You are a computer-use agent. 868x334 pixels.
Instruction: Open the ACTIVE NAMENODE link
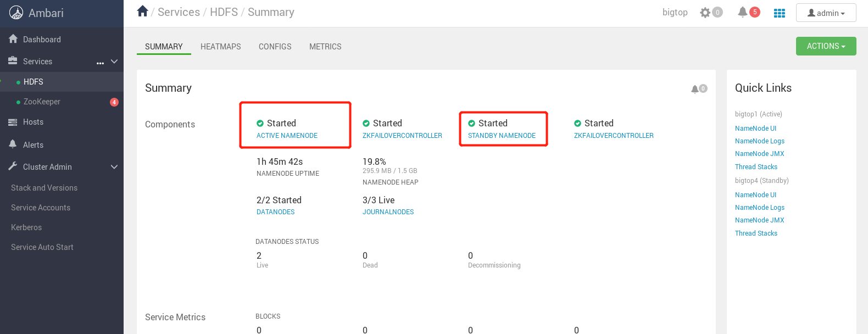[287, 136]
